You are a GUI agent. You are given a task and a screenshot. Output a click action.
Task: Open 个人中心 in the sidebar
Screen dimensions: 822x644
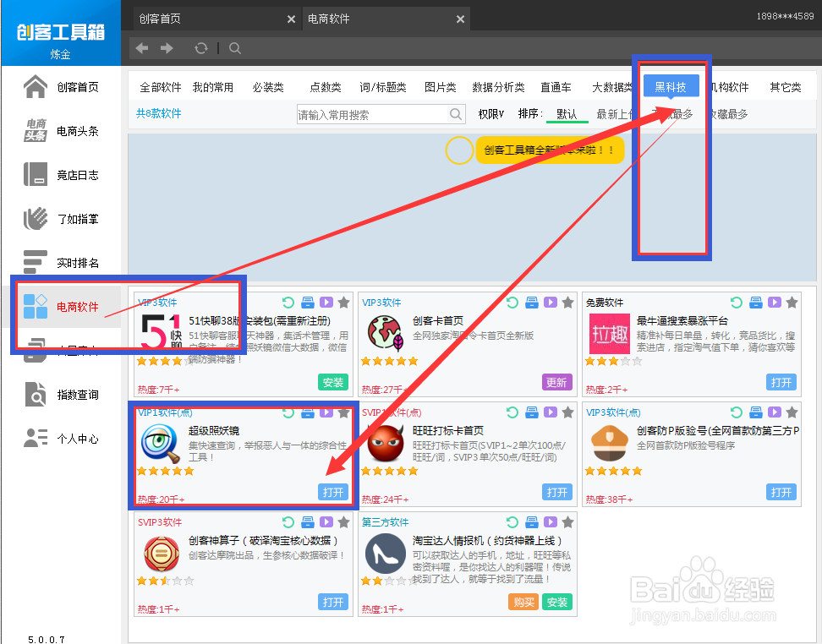[x=61, y=439]
